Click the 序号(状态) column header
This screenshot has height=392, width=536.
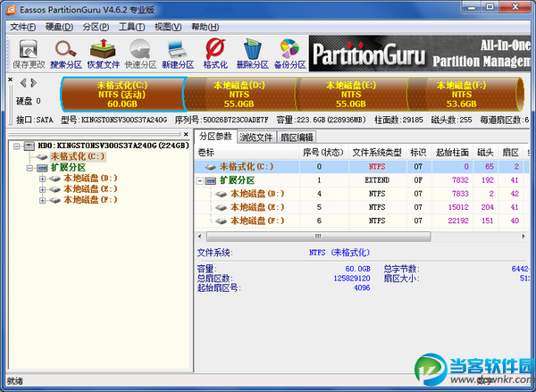[x=323, y=153]
